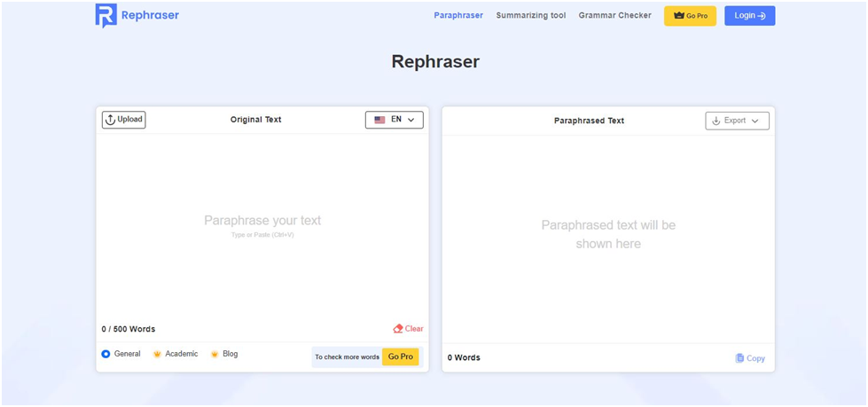Screen dimensions: 868x407
Task: Click the 0 Words output counter
Action: pos(464,357)
